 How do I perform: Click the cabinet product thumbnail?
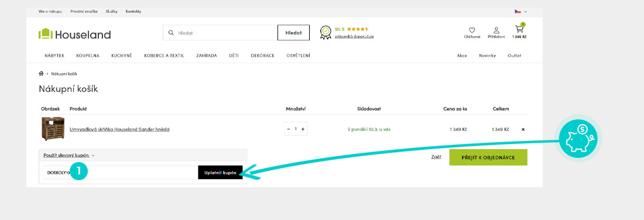coord(53,129)
